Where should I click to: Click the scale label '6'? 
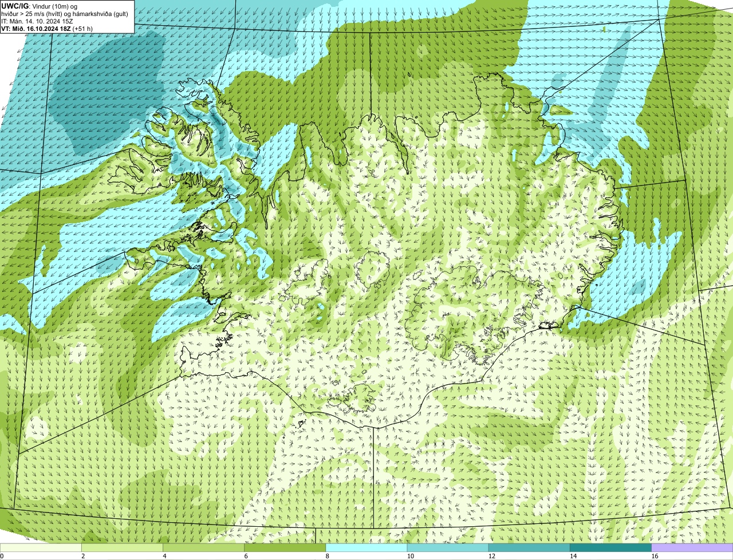(246, 556)
